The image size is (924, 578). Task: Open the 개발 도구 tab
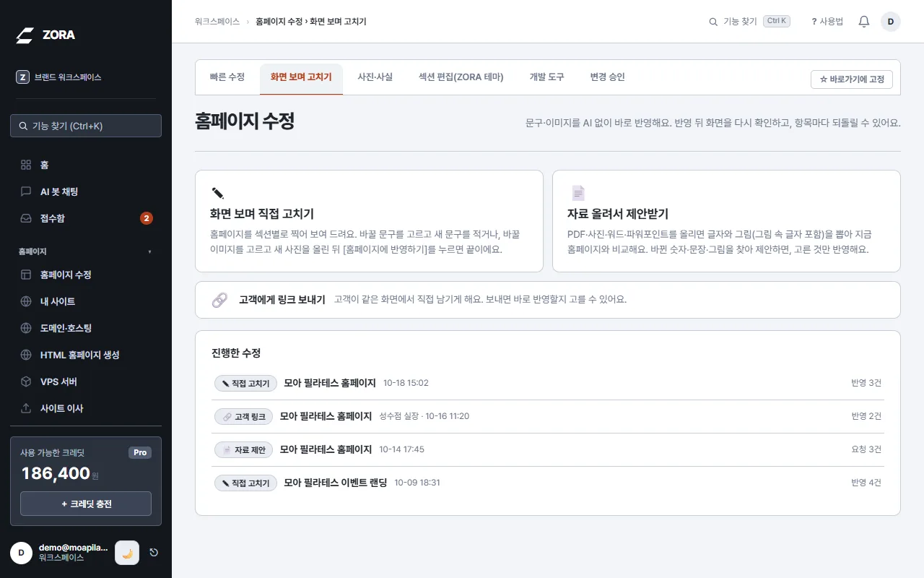click(x=546, y=77)
